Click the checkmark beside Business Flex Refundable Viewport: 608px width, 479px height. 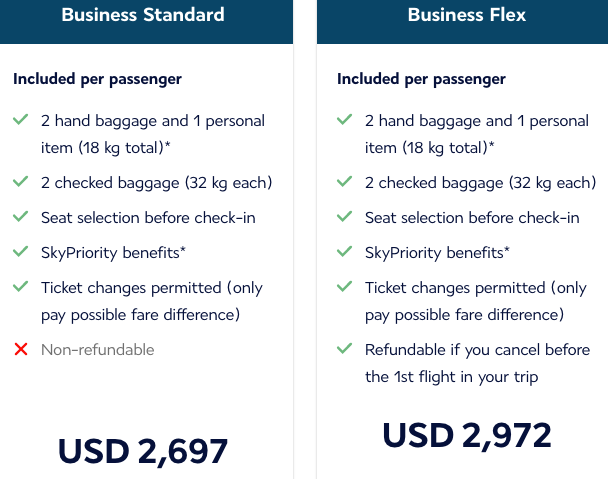tap(344, 348)
